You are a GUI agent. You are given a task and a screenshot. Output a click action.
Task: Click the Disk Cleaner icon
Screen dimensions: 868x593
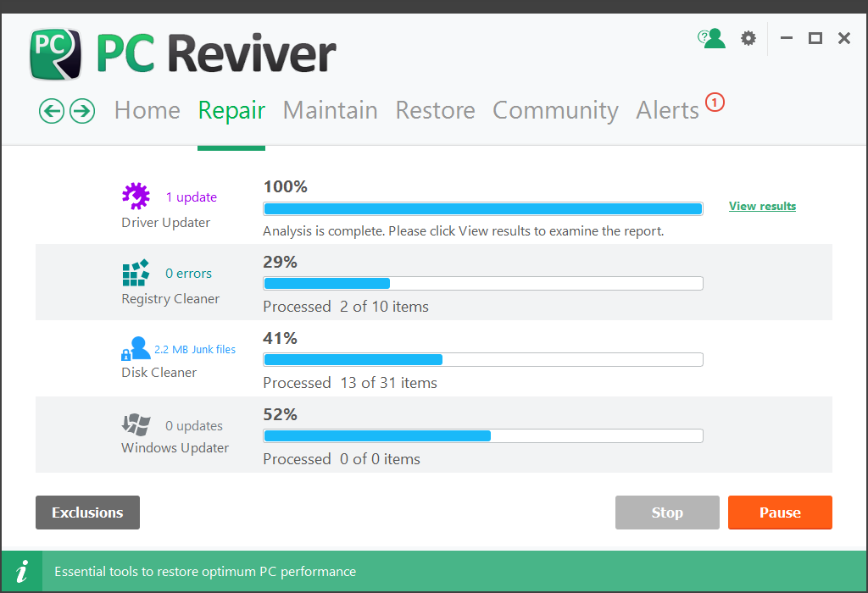point(135,349)
